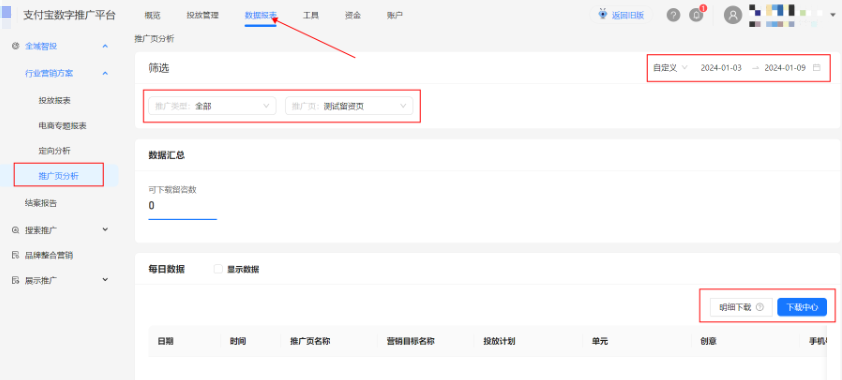Collapse the 全域智投 section chevron
This screenshot has height=380, width=842.
[x=105, y=46]
